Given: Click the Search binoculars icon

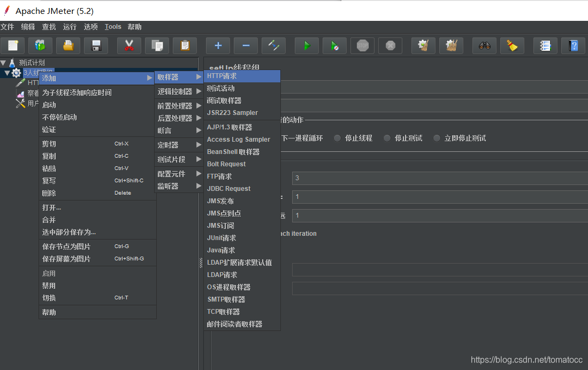Looking at the screenshot, I should (485, 46).
